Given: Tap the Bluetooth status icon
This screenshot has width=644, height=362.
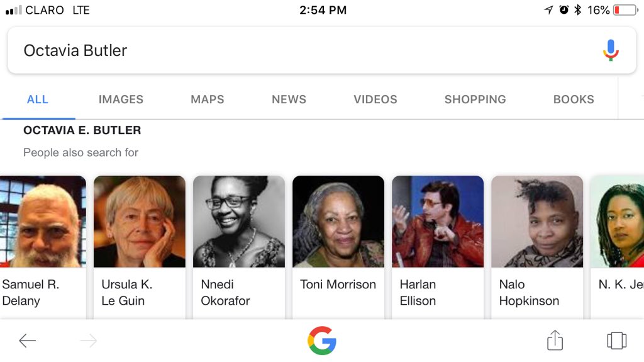Looking at the screenshot, I should pos(578,10).
